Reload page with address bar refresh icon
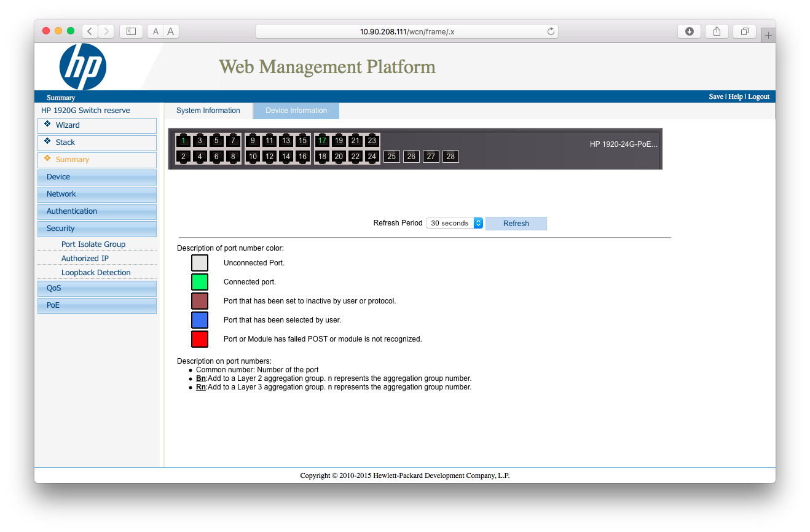Image resolution: width=810 pixels, height=532 pixels. point(551,31)
